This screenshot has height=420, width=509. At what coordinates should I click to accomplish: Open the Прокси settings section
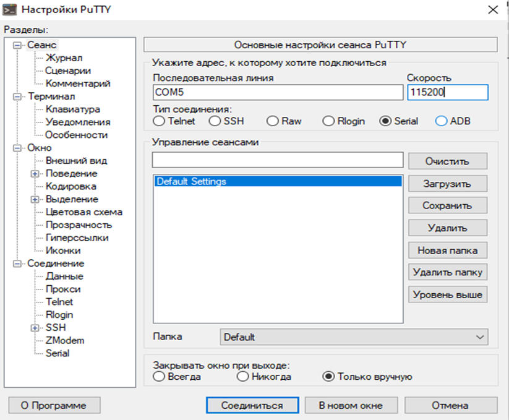[x=63, y=289]
